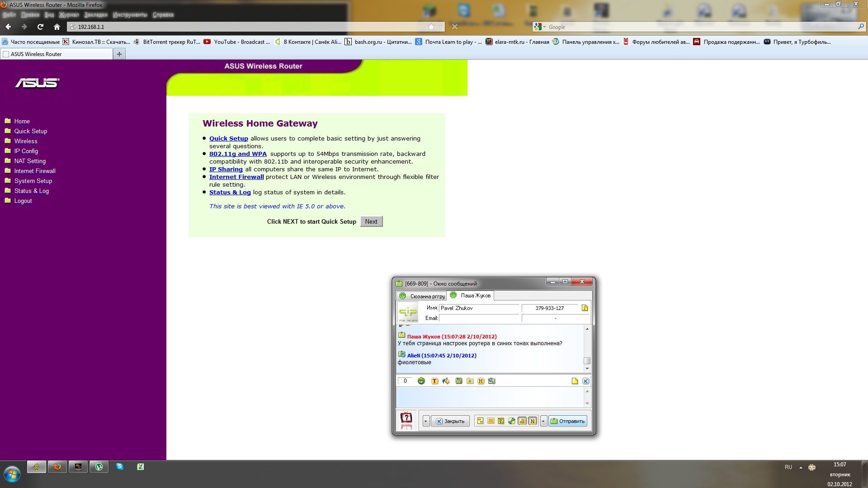Open NAT Setting in router sidebar
Image resolution: width=868 pixels, height=488 pixels.
(30, 161)
